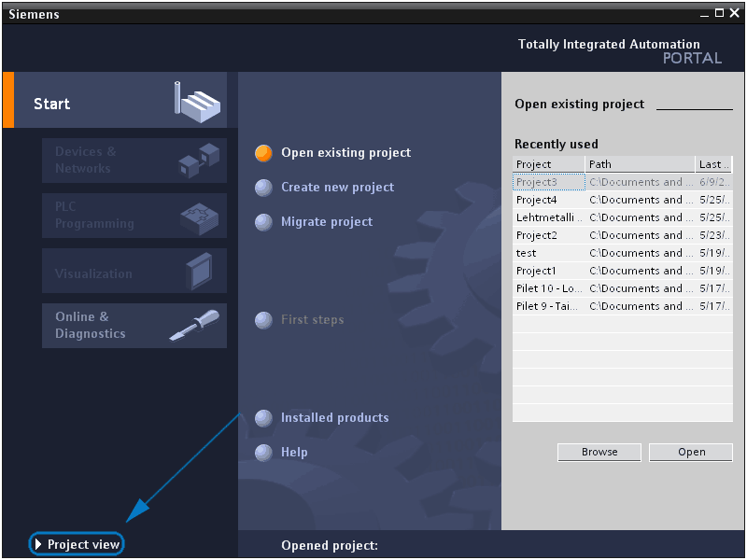Switch to Project view

pos(77,544)
